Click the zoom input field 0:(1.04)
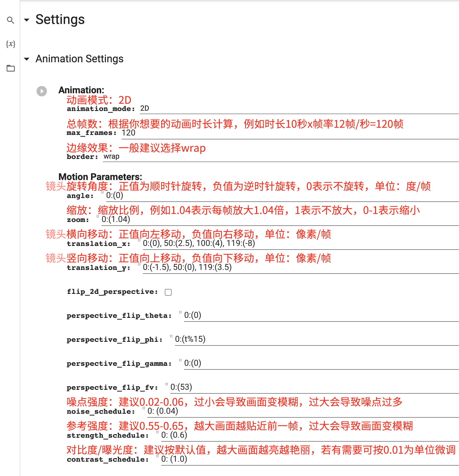The height and width of the screenshot is (476, 459). (280, 220)
